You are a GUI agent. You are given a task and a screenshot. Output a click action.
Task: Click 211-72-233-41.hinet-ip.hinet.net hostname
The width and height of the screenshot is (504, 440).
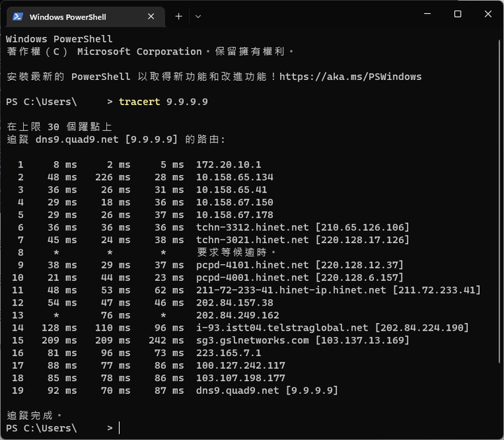pos(291,290)
